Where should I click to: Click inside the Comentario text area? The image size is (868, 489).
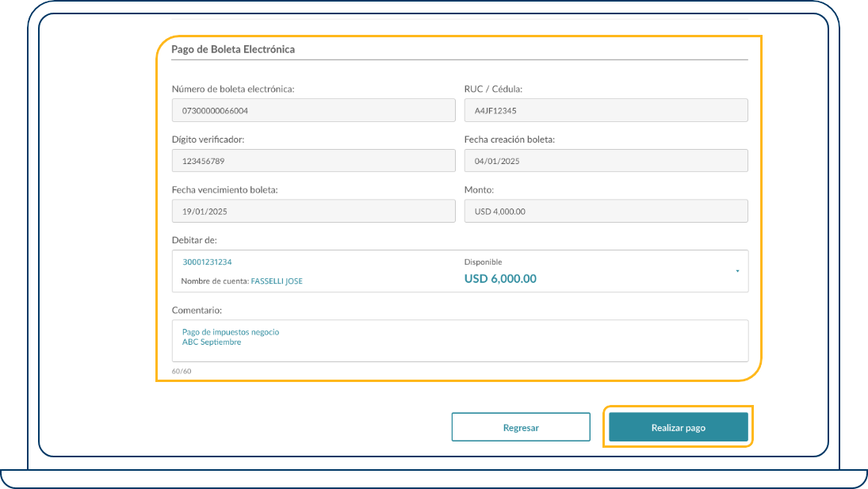460,341
